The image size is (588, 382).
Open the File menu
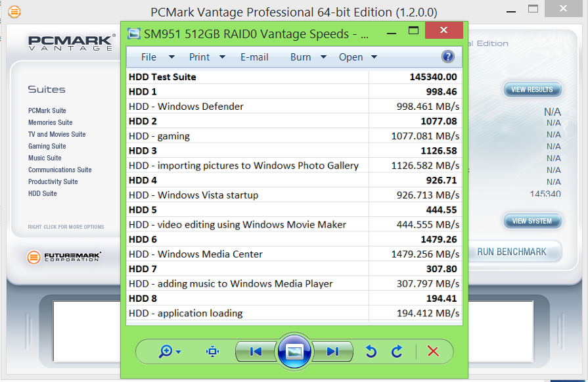tap(148, 57)
